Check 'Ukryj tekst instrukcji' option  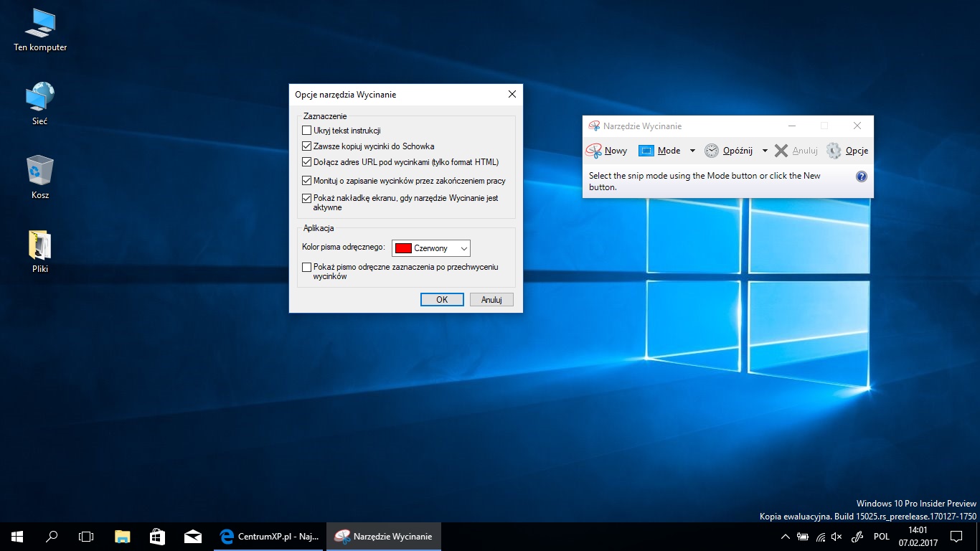pos(307,131)
